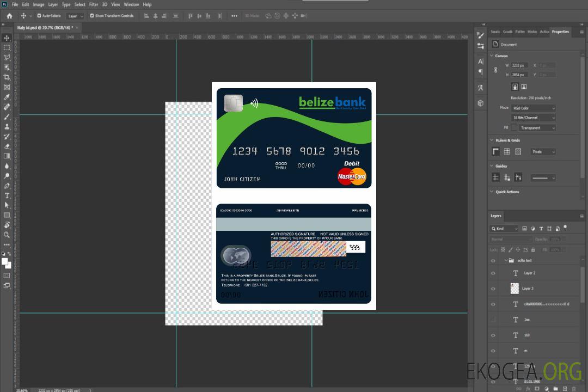Select the Horizontal Type tool
The image size is (588, 392).
click(x=7, y=195)
